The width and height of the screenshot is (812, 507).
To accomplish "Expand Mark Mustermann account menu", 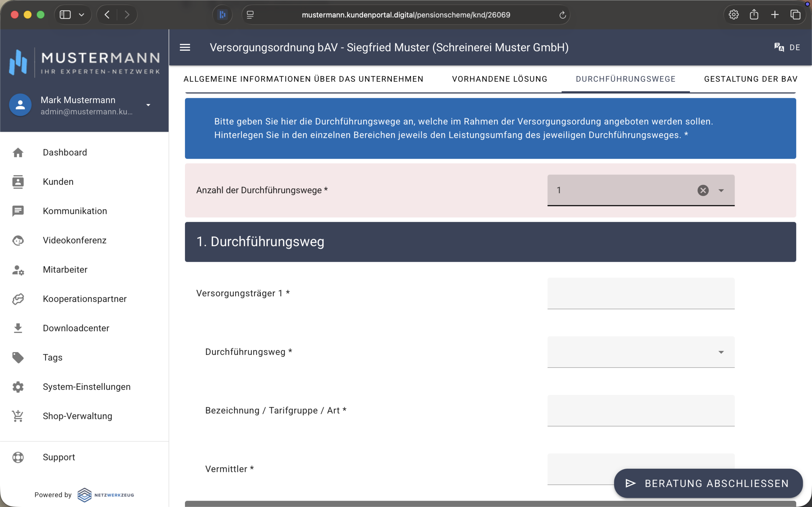I will pyautogui.click(x=148, y=105).
